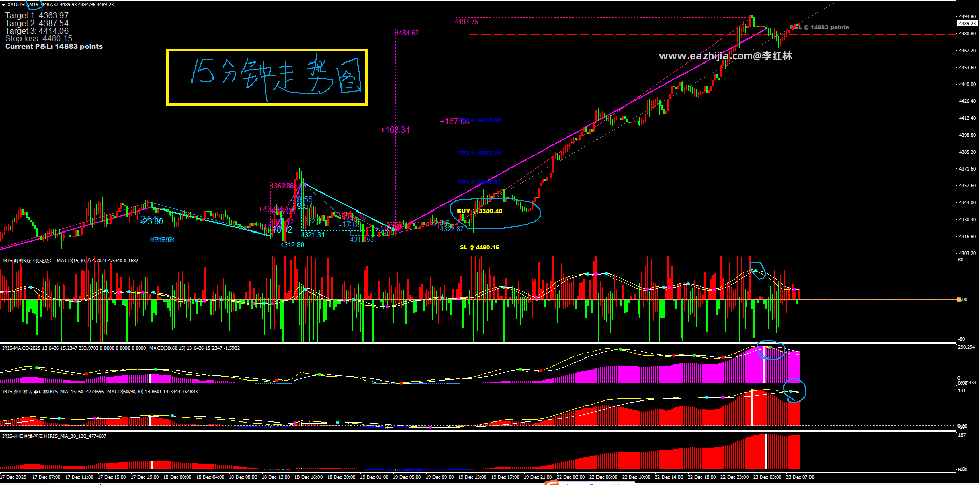
Task: Click the 4312.80 low price label
Action: tap(292, 245)
